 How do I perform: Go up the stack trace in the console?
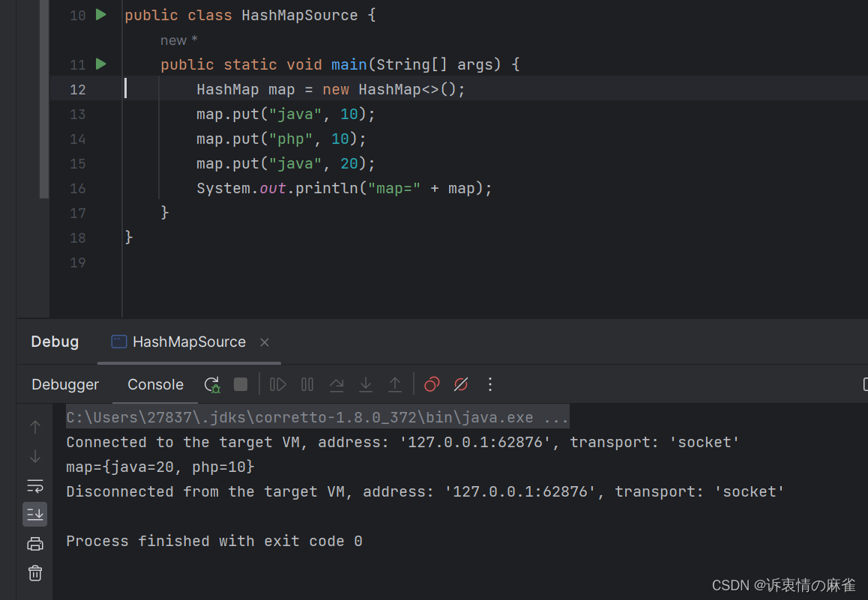point(35,427)
